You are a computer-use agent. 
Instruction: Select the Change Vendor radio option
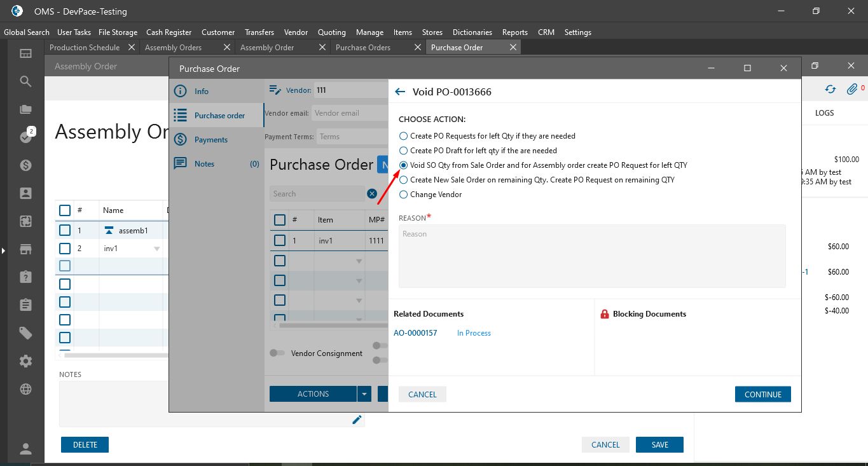click(403, 195)
